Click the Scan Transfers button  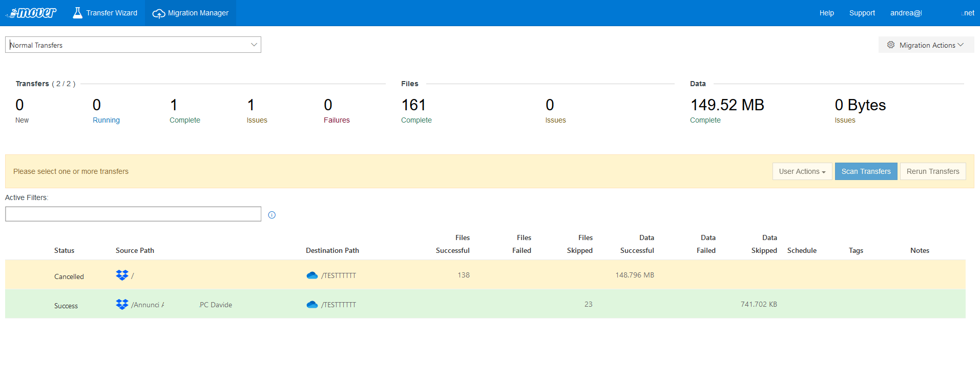(x=866, y=171)
